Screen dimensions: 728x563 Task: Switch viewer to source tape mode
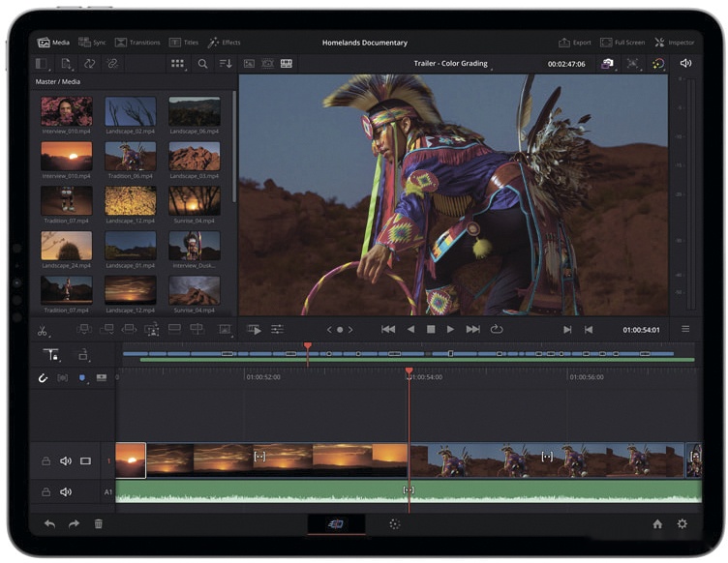tap(268, 64)
